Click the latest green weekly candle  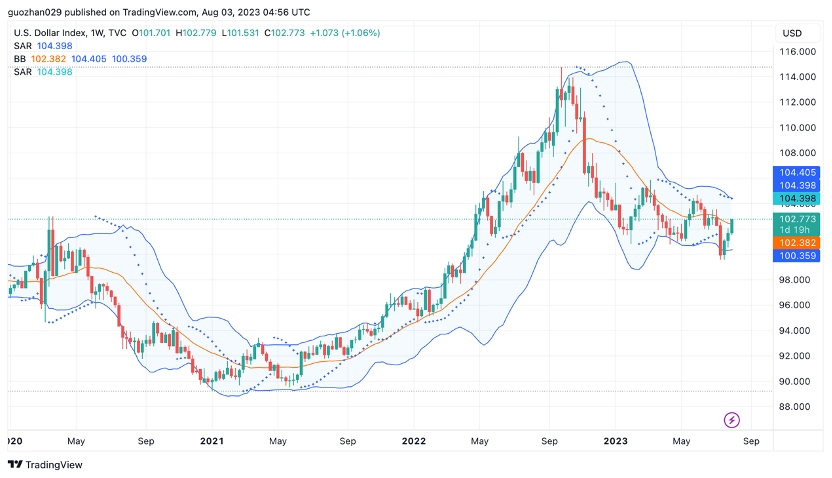732,226
